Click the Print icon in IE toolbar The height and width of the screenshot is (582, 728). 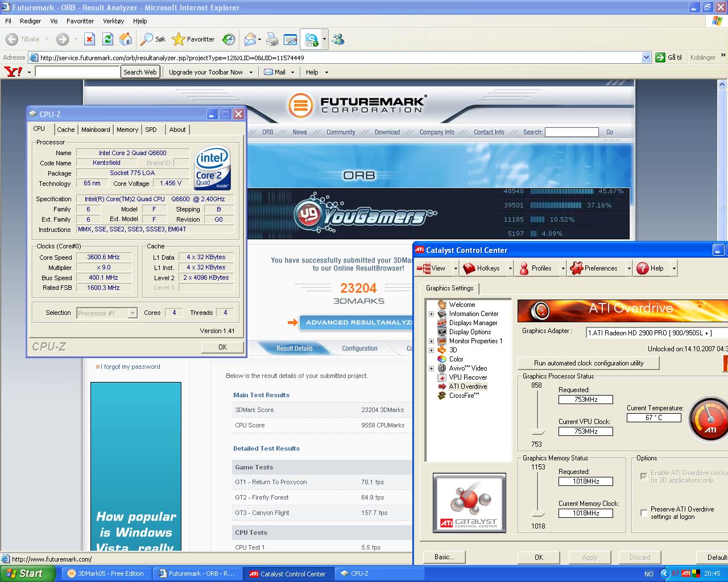[272, 39]
